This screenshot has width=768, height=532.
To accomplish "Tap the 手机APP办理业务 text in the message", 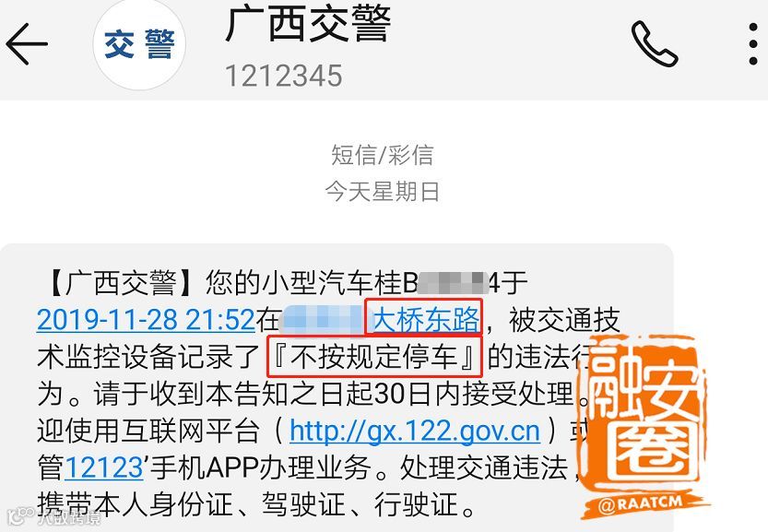I will point(260,467).
